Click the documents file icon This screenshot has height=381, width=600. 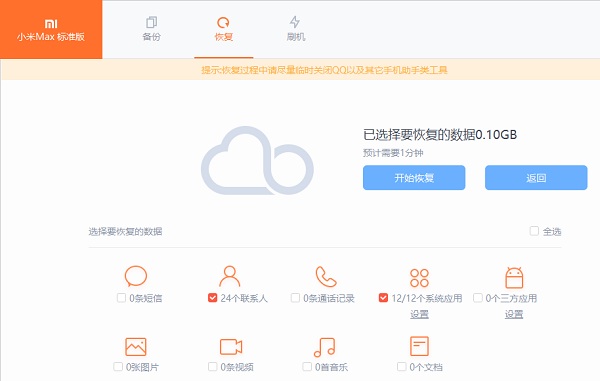(419, 346)
